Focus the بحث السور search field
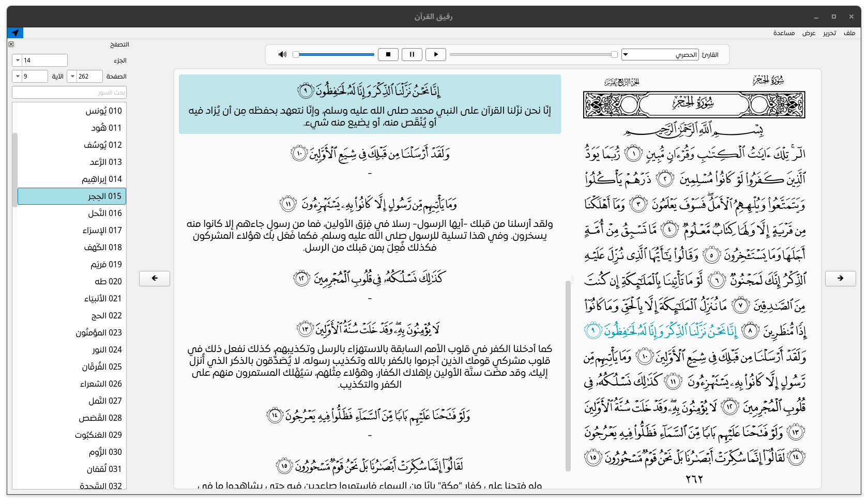 tap(69, 93)
